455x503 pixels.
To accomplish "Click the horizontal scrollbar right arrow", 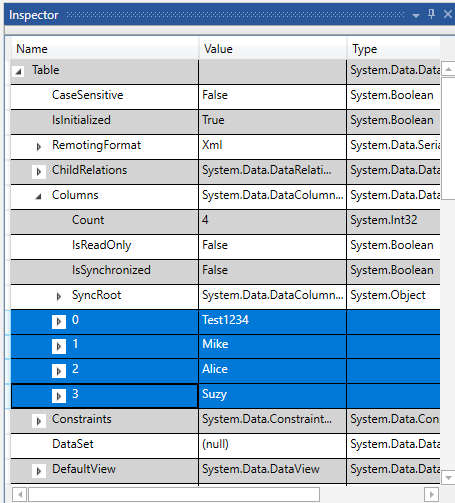I will pyautogui.click(x=431, y=494).
